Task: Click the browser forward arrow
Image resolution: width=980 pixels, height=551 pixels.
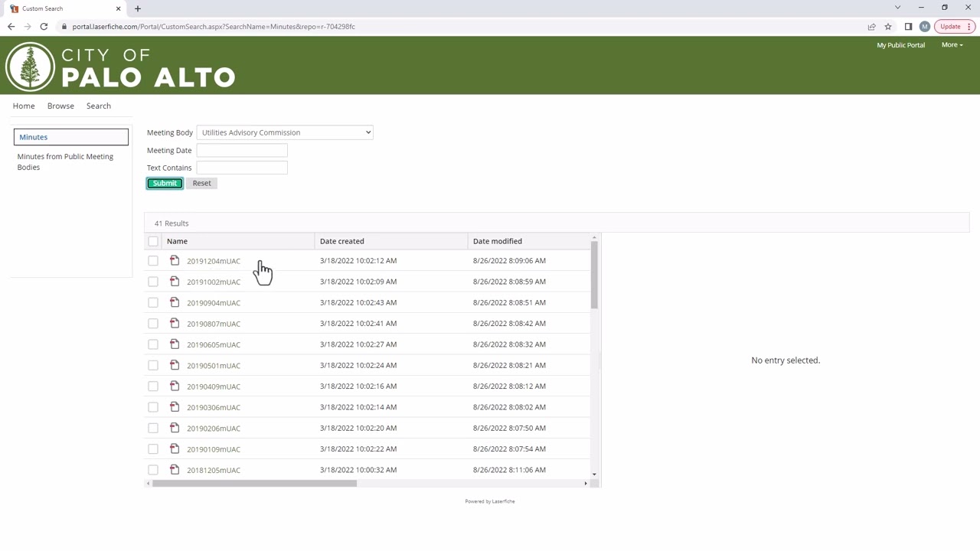Action: [x=28, y=26]
